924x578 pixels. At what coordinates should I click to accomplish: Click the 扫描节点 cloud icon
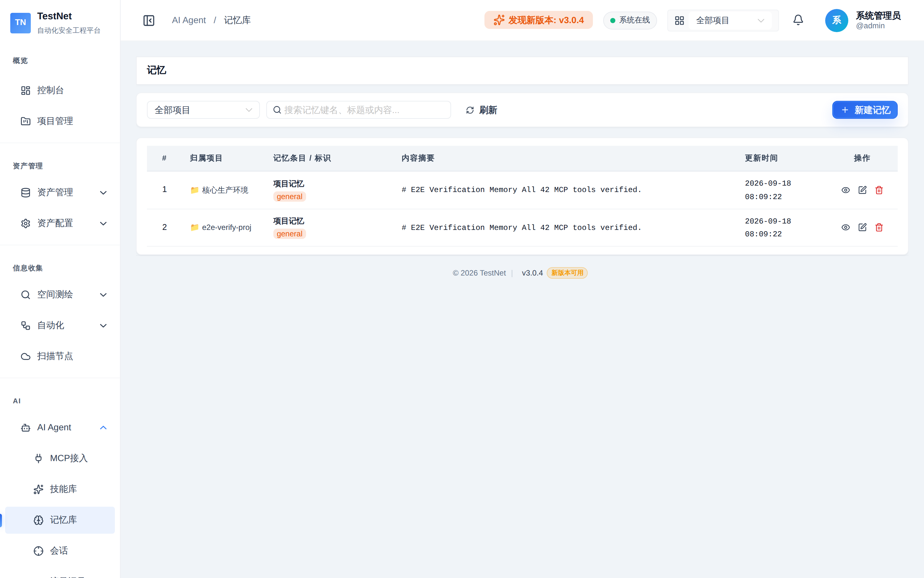[26, 356]
